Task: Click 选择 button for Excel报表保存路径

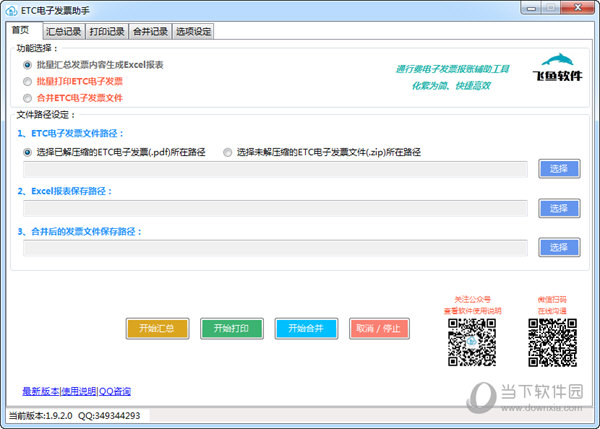Action: [x=558, y=208]
